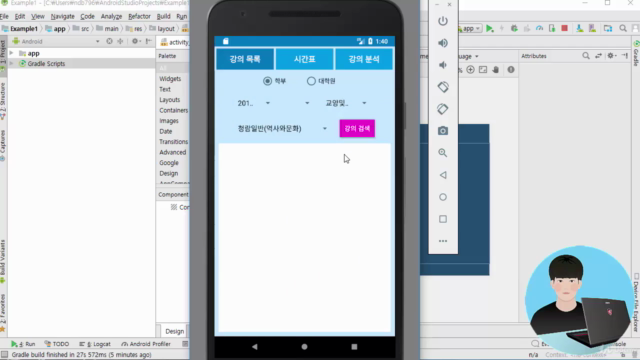Select Google palette category

tap(169, 163)
